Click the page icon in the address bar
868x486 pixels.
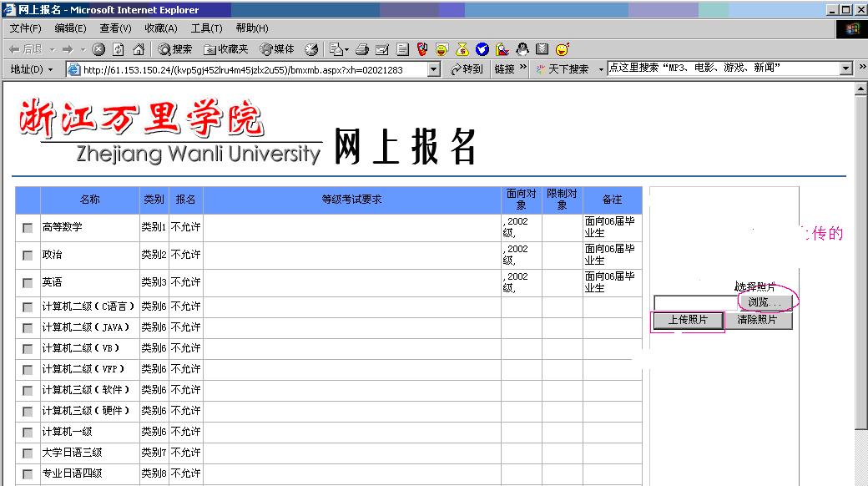[x=73, y=69]
